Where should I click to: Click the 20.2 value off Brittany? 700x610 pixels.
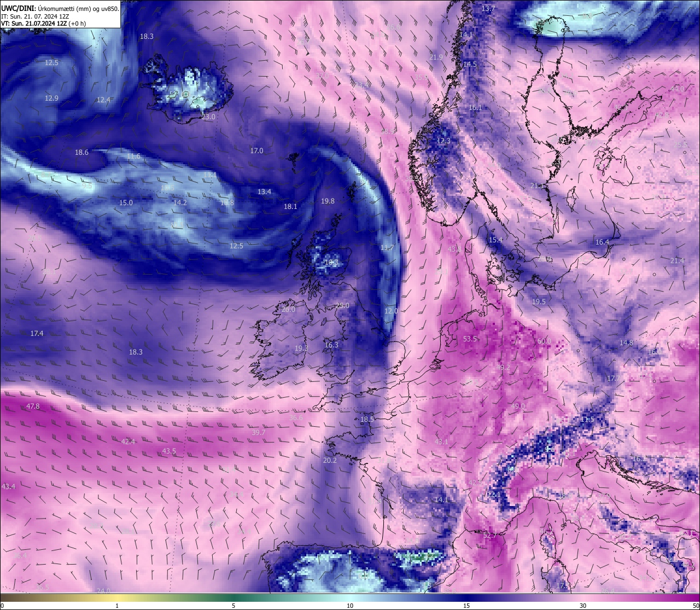330,461
